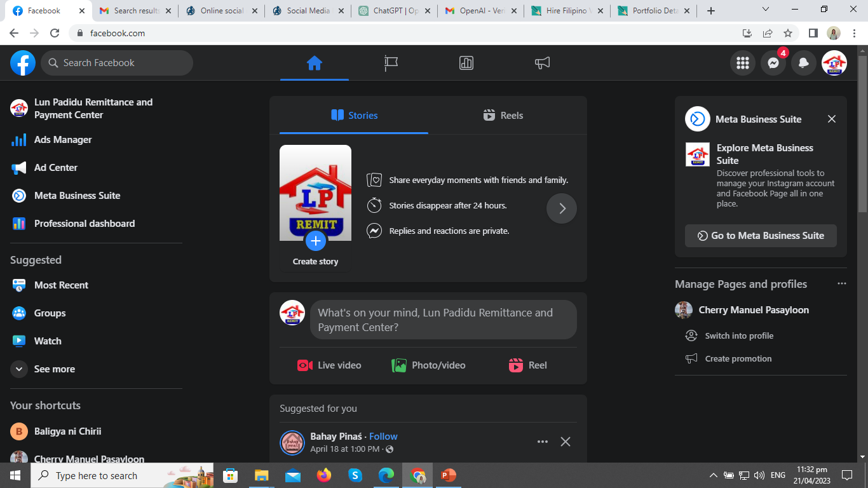Viewport: 868px width, 488px height.
Task: Open Microsoft Store from taskbar
Action: 231,475
